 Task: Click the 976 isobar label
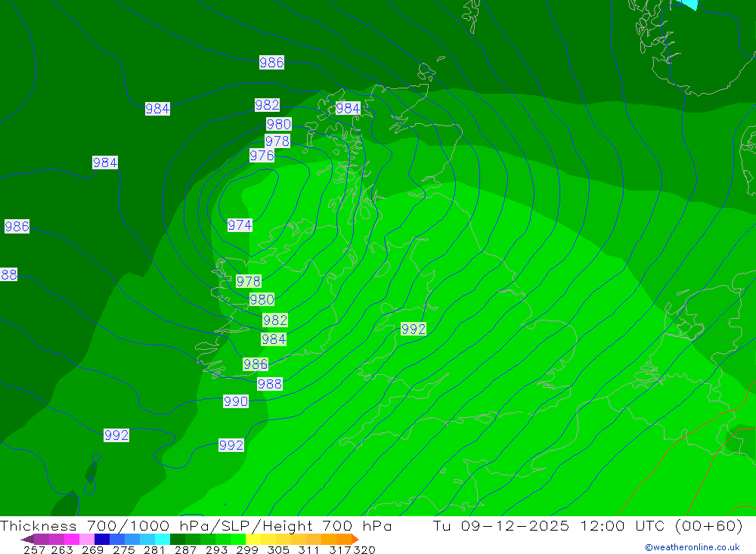(262, 156)
